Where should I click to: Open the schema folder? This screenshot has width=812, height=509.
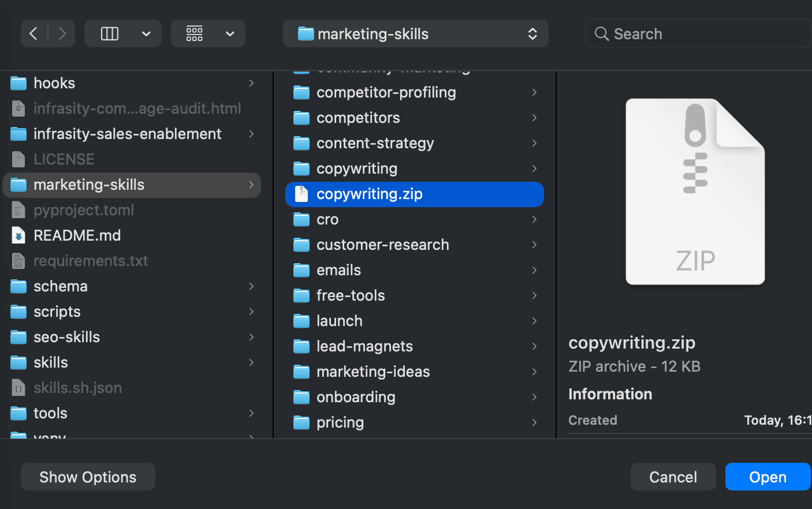[132, 286]
